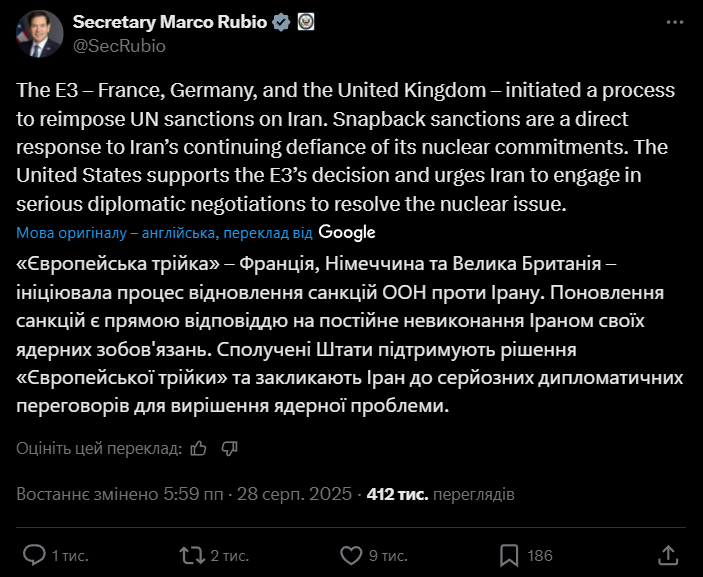
Task: Open edit history via "Востаннє змінено"
Action: (85, 494)
